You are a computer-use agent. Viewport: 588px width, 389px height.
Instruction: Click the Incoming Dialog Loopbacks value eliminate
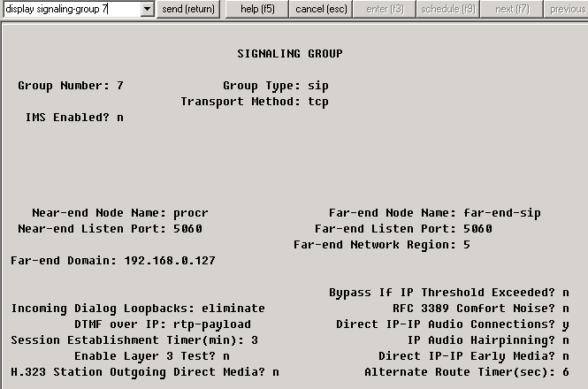[233, 309]
